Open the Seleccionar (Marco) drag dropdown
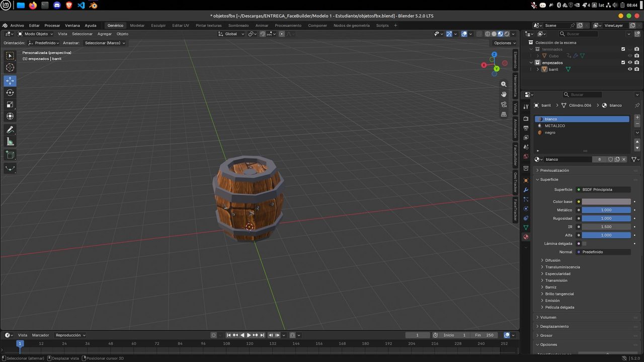644x362 pixels. coord(105,43)
